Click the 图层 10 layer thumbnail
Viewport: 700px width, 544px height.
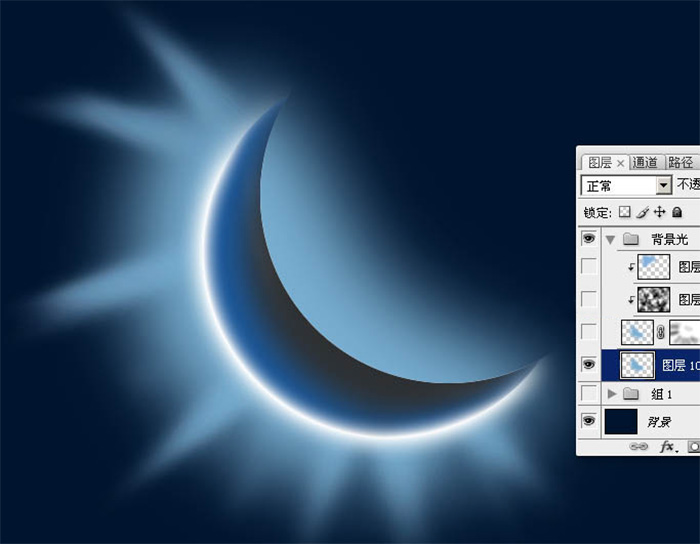(x=637, y=364)
